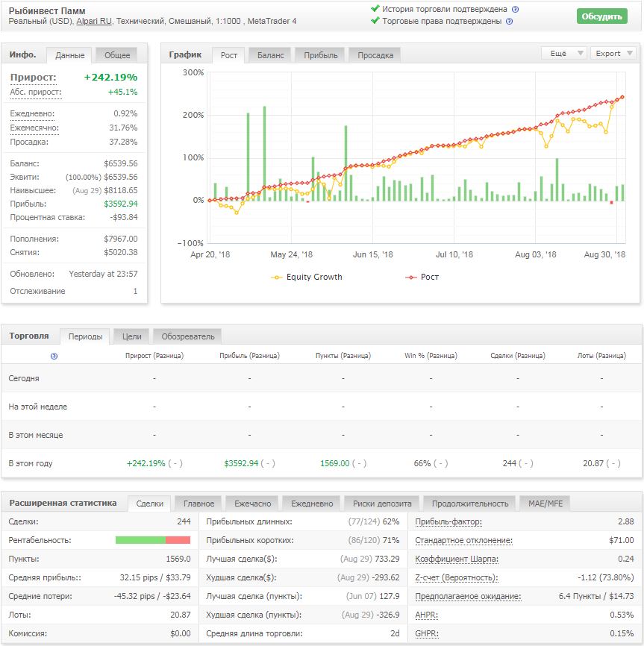Click the Прибыль-фактор label
This screenshot has width=644, height=646.
tap(448, 522)
